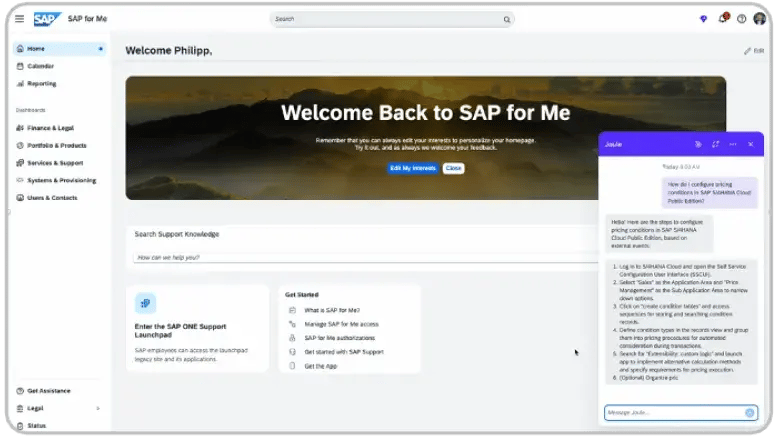Viewport: 778px width, 438px height.
Task: Click the Edit My Interests button
Action: tap(413, 168)
